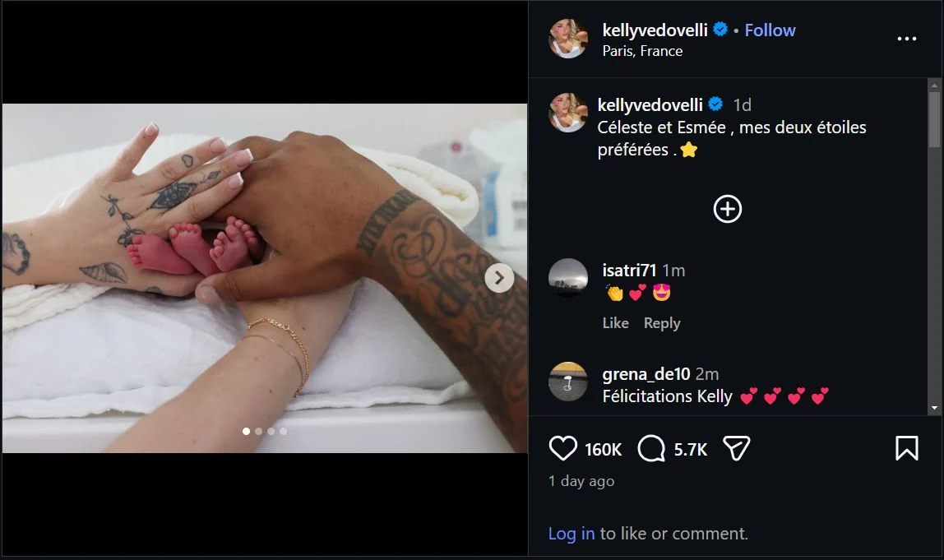Load more comments with plus circle icon
944x560 pixels.
(x=727, y=209)
